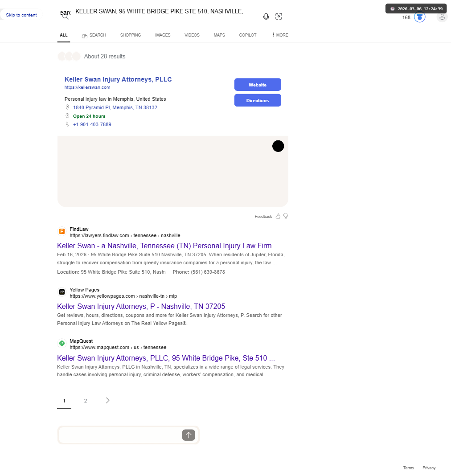
Task: Switch to the VIDEOS tab
Action: pos(192,35)
